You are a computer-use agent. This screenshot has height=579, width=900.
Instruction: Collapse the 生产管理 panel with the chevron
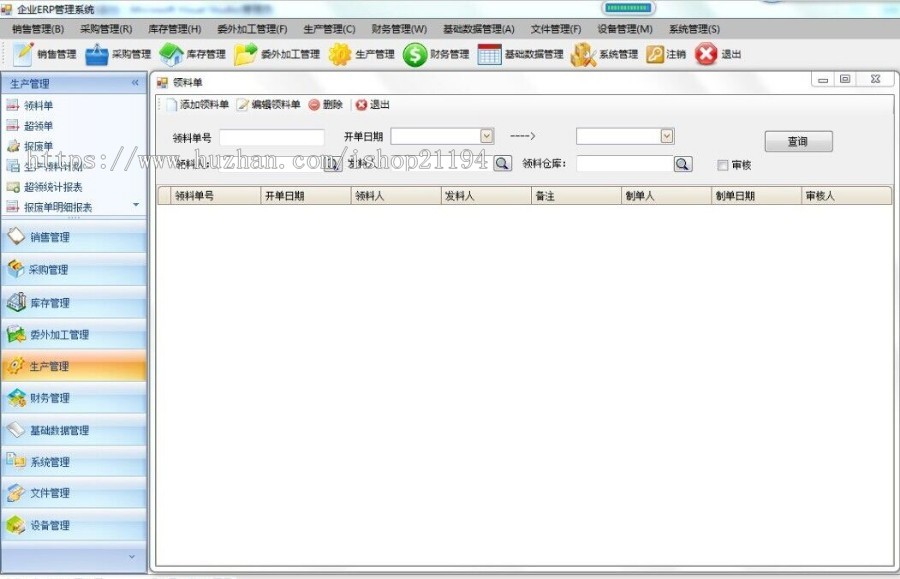pos(135,83)
